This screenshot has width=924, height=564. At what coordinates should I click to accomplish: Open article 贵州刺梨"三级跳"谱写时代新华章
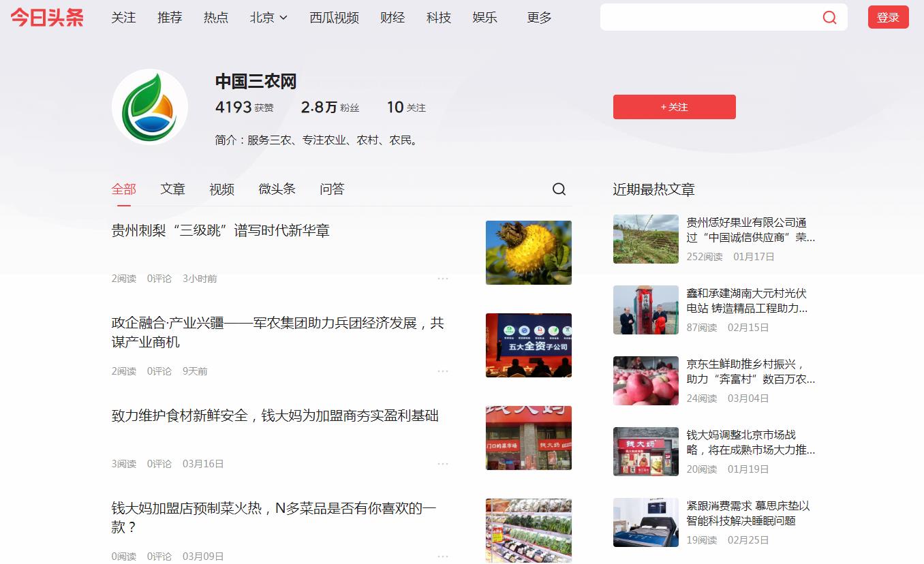(x=221, y=231)
